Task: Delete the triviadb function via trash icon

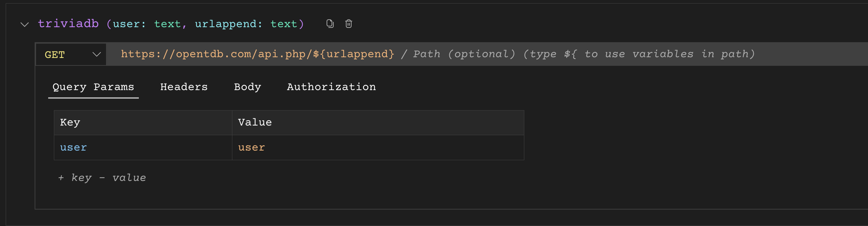Action: [349, 24]
